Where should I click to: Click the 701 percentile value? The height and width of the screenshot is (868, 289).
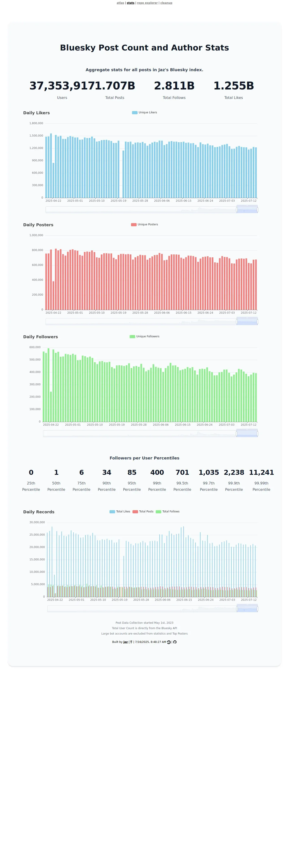point(182,472)
